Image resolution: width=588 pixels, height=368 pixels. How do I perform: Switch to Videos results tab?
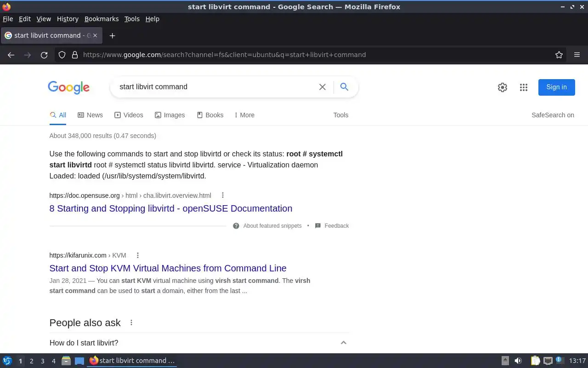(x=129, y=115)
